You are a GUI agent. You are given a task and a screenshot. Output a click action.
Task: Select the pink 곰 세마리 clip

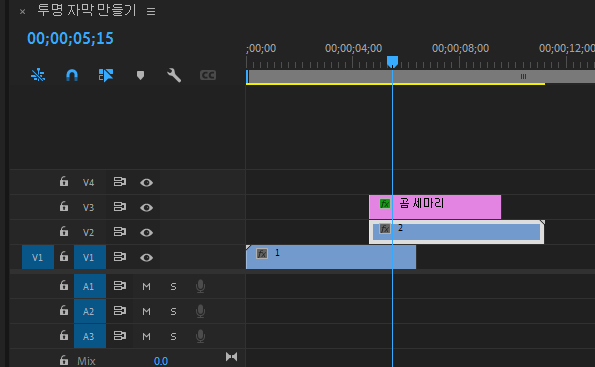(x=435, y=207)
